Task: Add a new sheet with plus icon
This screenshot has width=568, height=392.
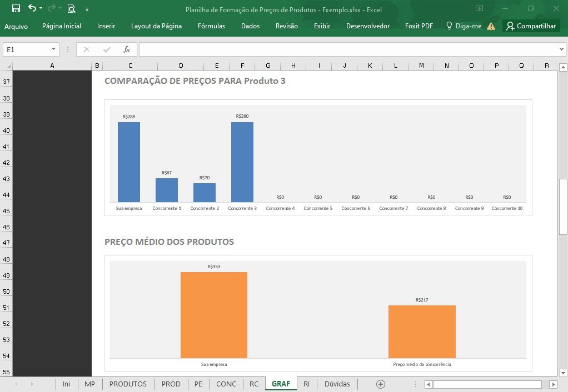Action: tap(380, 384)
